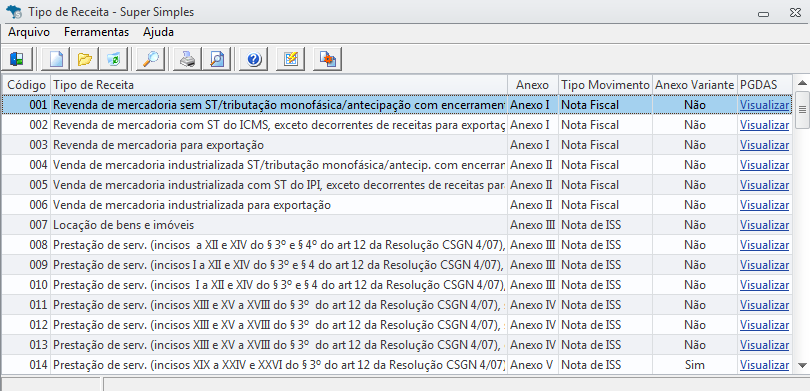
Task: Open Visualizar link for code 002
Action: tap(764, 125)
